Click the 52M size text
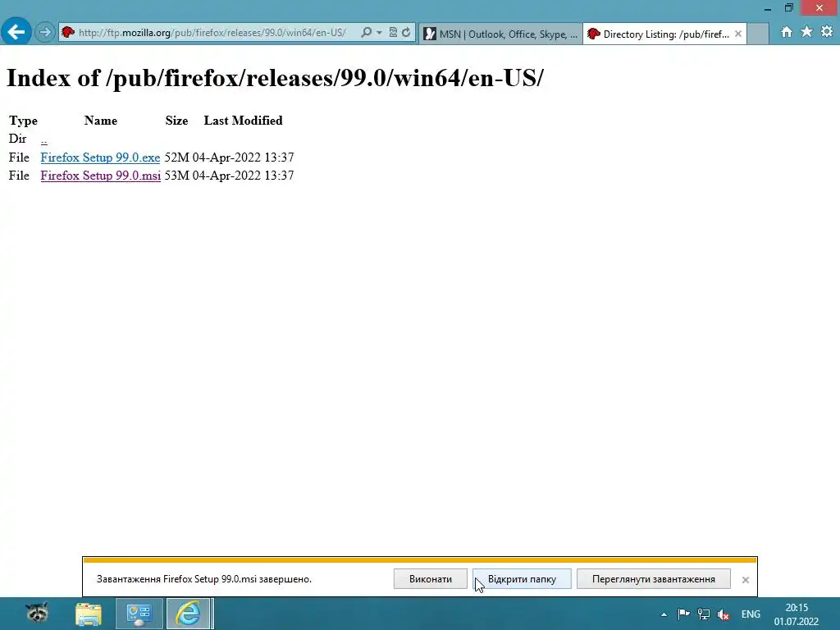This screenshot has height=630, width=840. coord(177,157)
